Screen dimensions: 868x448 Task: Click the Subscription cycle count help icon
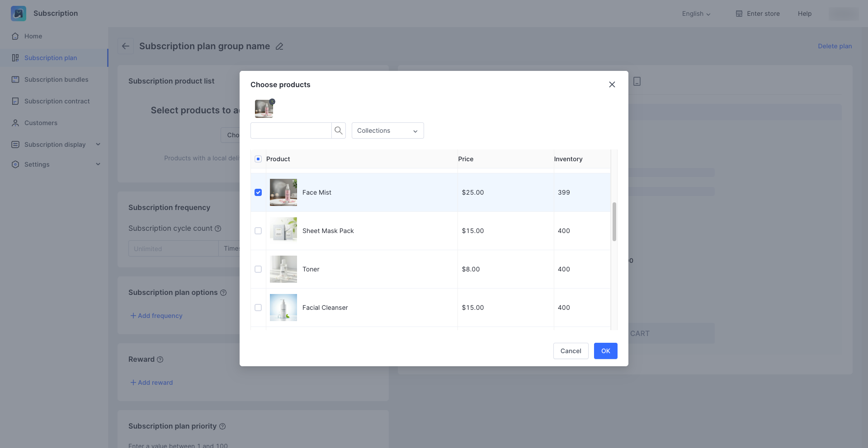pyautogui.click(x=218, y=229)
